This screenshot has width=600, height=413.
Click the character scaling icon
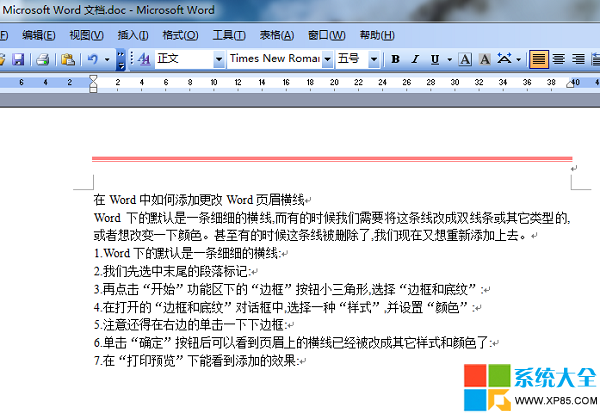[x=504, y=59]
